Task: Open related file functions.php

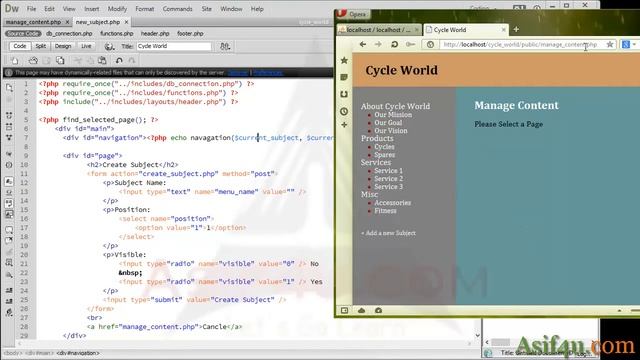Action: 117,33
